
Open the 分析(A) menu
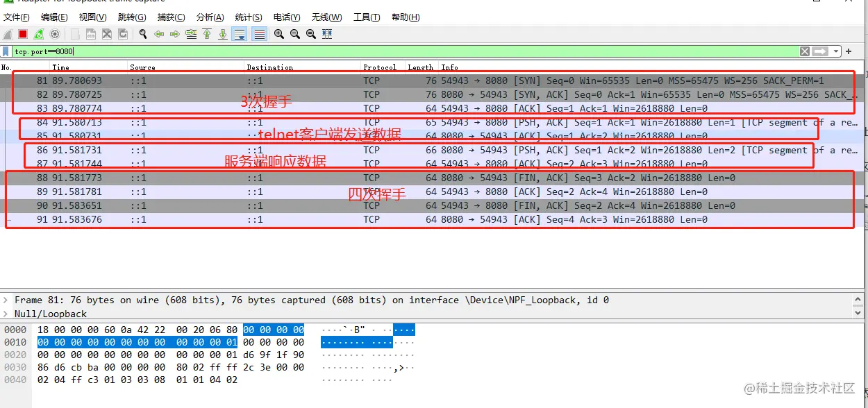pos(210,17)
